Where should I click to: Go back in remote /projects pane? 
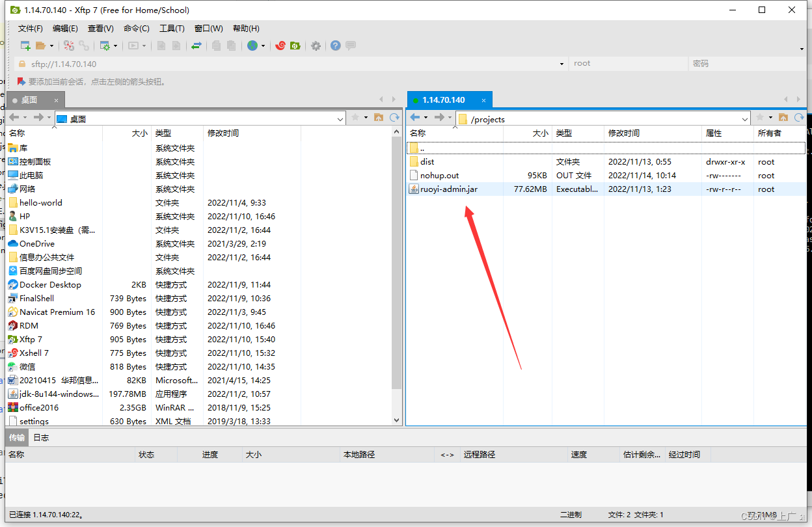[414, 117]
